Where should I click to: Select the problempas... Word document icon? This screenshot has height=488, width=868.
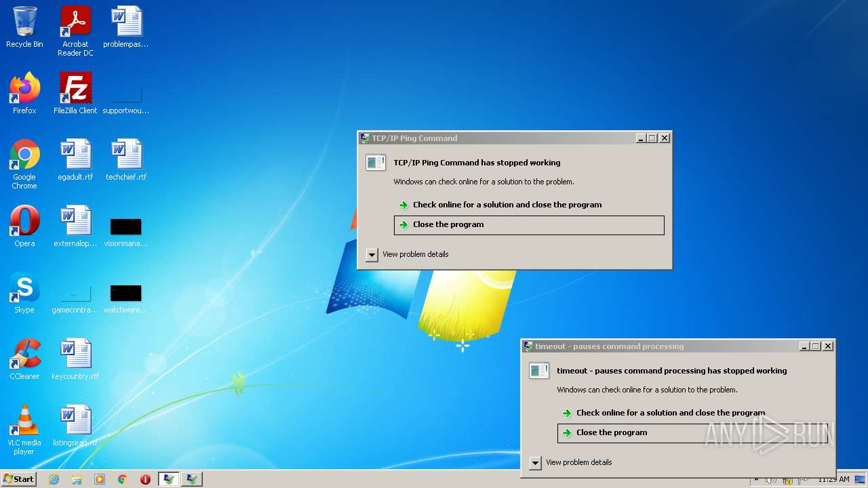126,27
